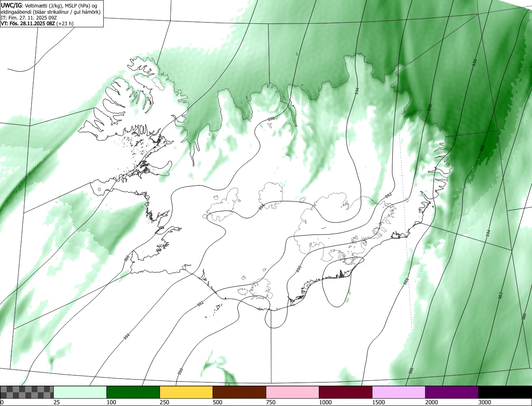
Task: Choose the light violet 1500–2000 legend swatch
Action: pyautogui.click(x=399, y=392)
